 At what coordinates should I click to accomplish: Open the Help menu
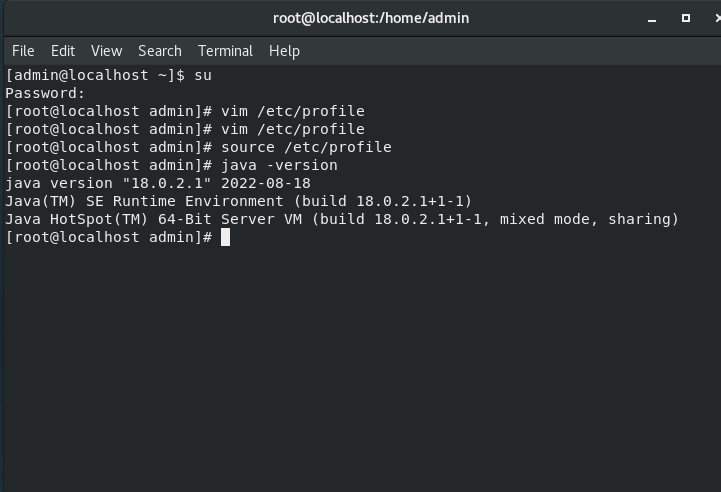(284, 51)
